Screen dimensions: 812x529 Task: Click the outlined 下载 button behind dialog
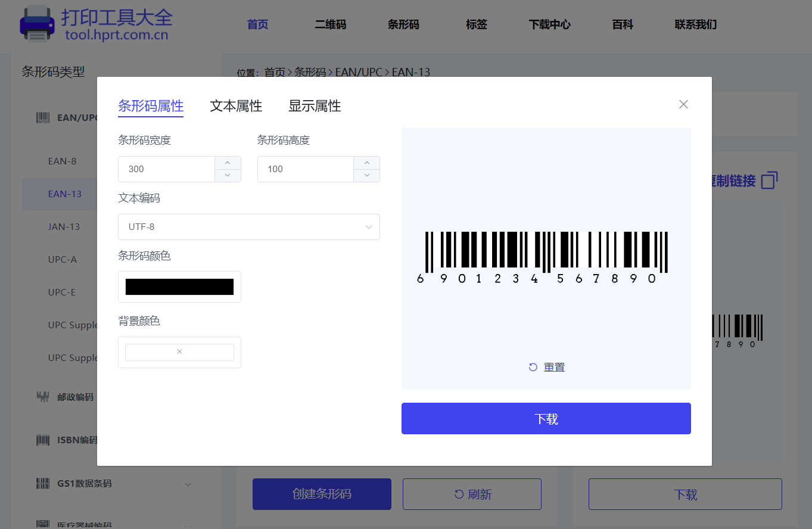click(685, 494)
